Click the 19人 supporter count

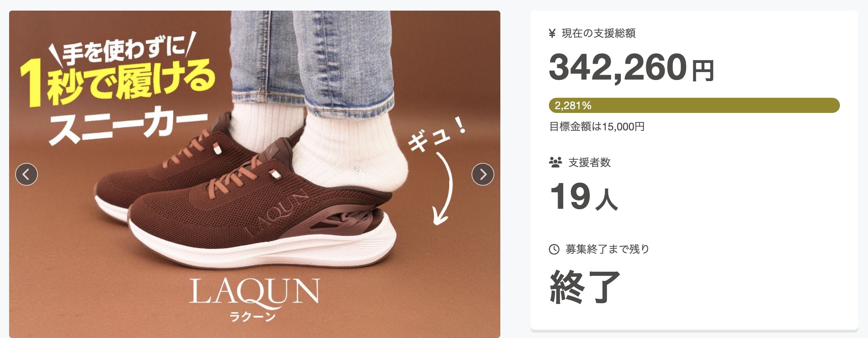coord(584,196)
